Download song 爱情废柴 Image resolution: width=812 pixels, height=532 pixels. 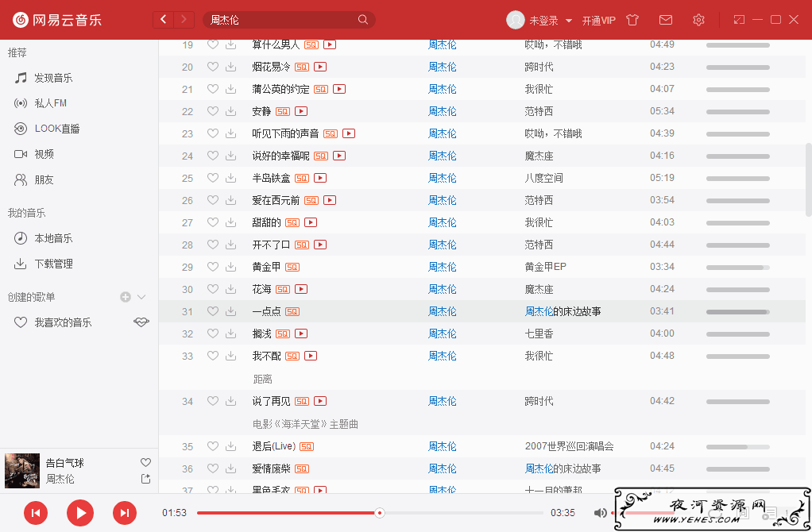[x=231, y=468]
